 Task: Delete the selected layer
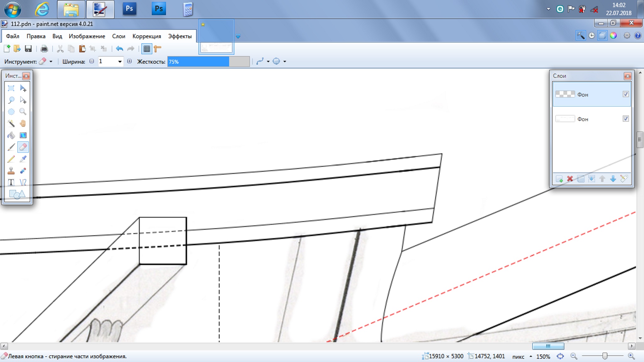pyautogui.click(x=570, y=179)
